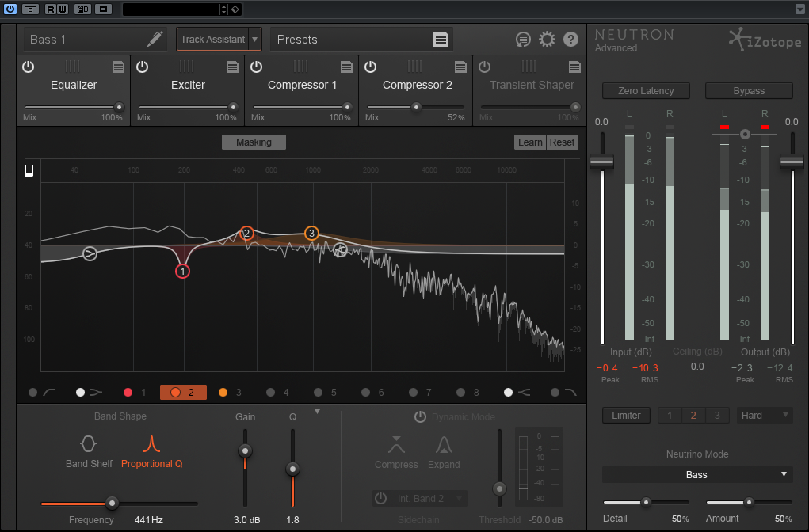Click the Masking button
Viewport: 809px width, 532px height.
254,142
